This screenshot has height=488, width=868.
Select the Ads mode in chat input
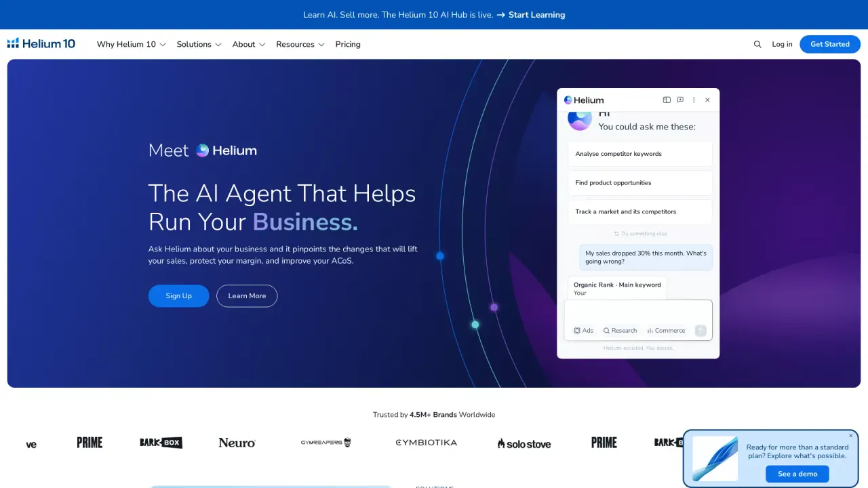(x=583, y=331)
